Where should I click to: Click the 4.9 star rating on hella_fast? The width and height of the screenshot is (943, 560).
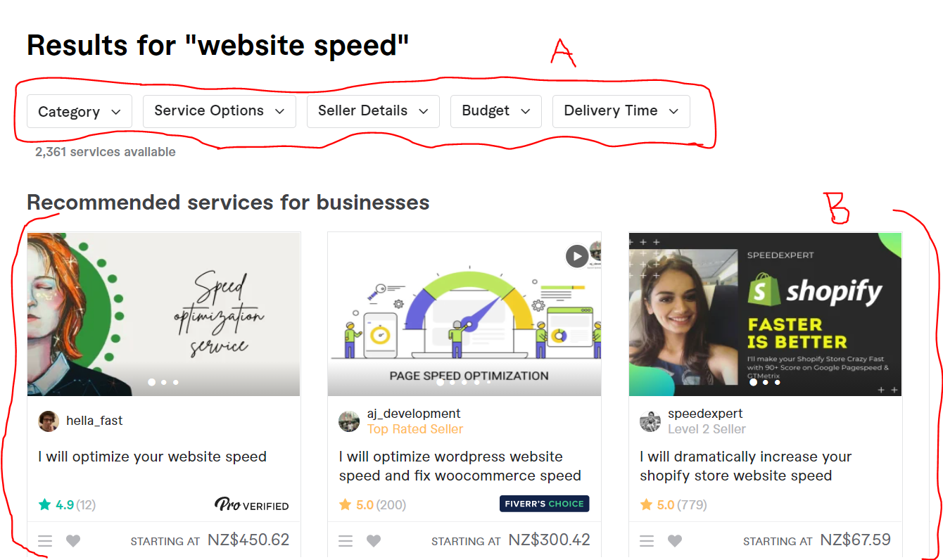point(67,504)
